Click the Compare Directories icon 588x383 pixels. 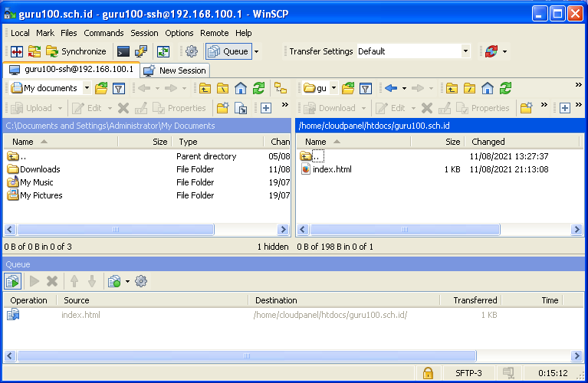16,51
